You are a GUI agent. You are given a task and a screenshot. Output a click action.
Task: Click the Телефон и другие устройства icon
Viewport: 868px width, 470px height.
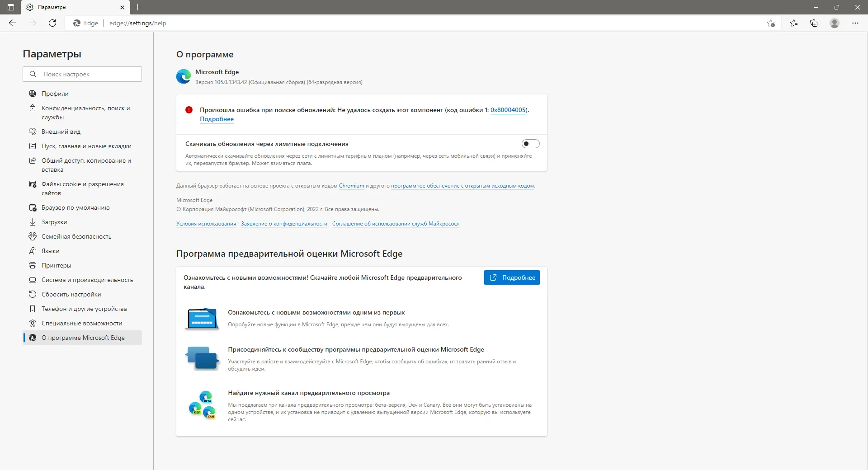click(33, 309)
